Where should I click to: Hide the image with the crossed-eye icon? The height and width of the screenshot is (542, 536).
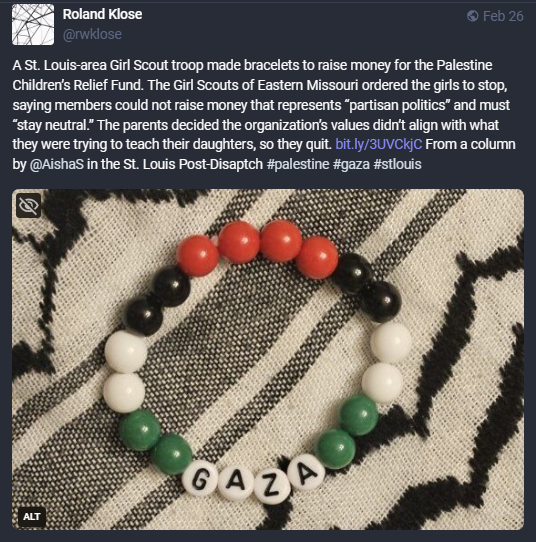(x=29, y=206)
